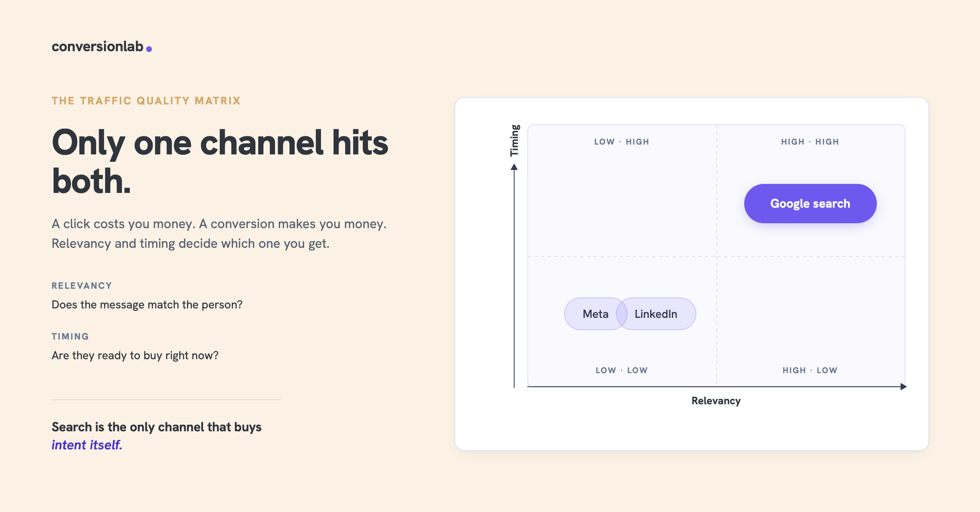Click the HIGH · LOW quadrant label
This screenshot has height=512, width=980.
point(810,370)
